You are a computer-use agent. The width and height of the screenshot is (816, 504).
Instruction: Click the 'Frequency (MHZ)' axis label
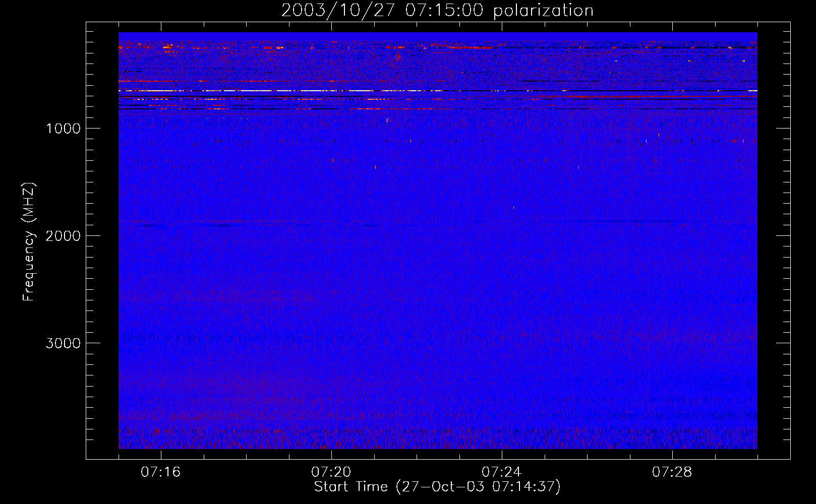click(x=29, y=242)
